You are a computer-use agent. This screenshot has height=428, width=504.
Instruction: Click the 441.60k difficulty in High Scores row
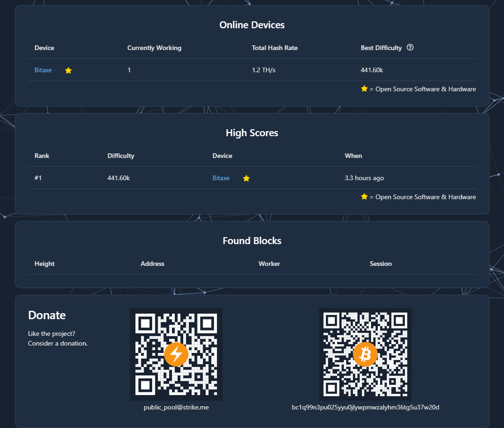[x=119, y=178]
